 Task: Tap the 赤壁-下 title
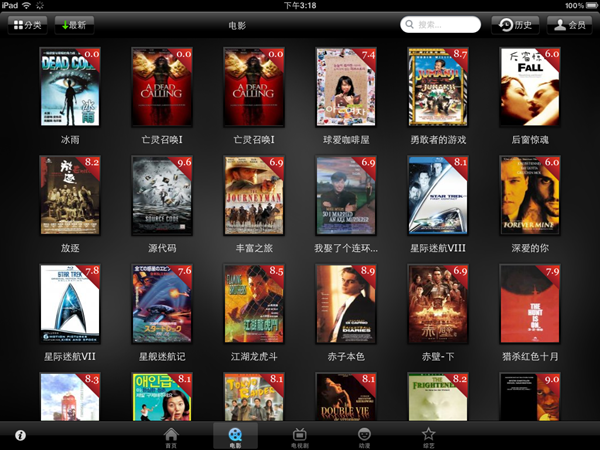438,357
